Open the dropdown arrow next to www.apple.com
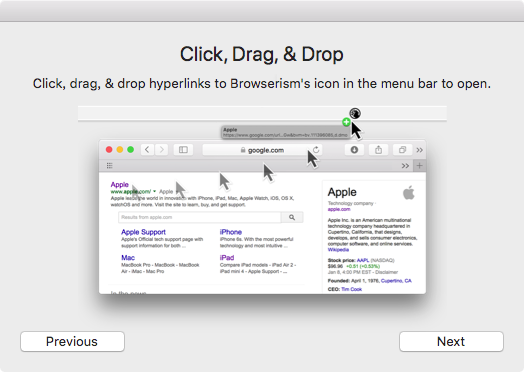 click(x=154, y=192)
